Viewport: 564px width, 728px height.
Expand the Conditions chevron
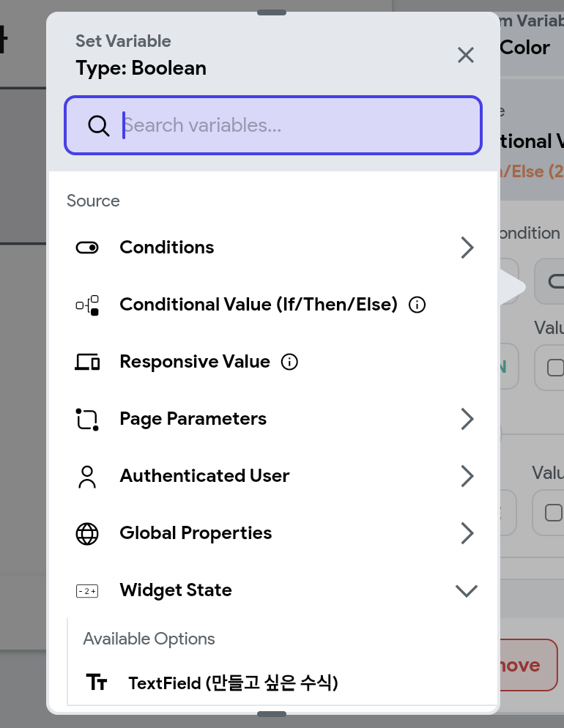click(467, 248)
